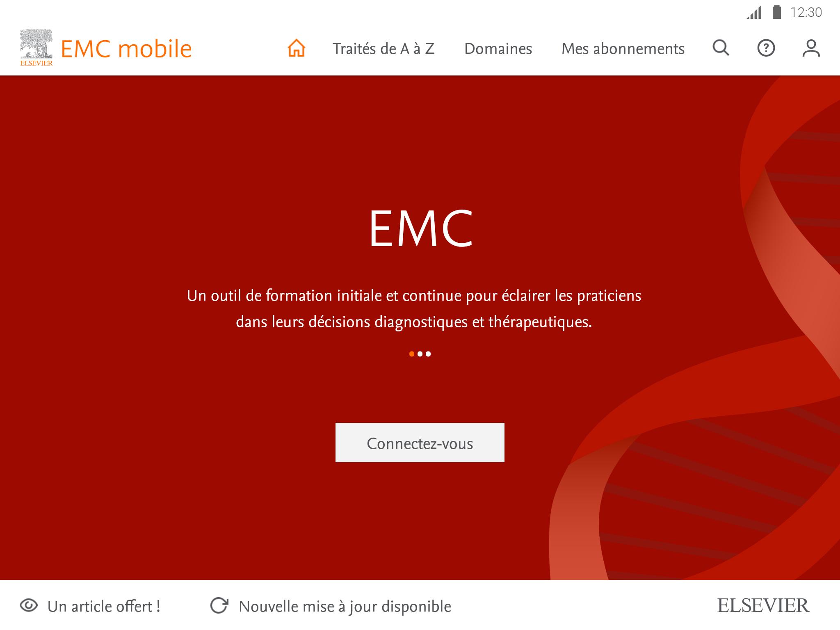The image size is (840, 630).
Task: Click the Elsevier tree logo
Action: click(37, 48)
